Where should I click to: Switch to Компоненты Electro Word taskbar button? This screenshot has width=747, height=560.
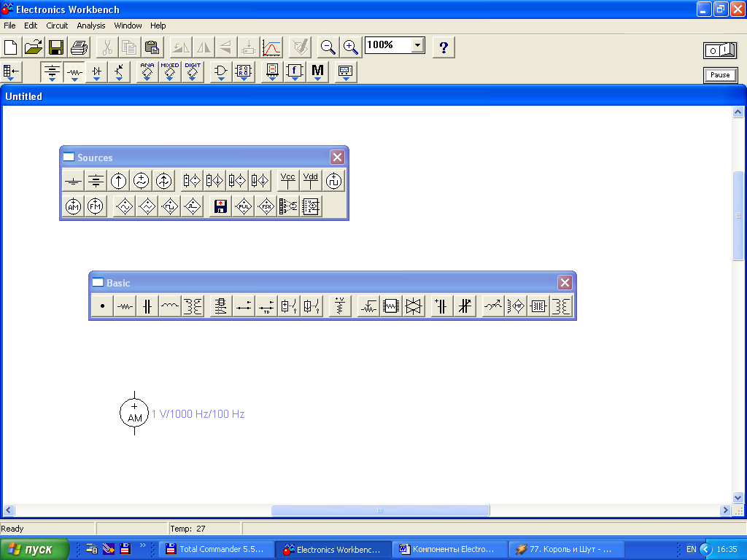pyautogui.click(x=449, y=549)
